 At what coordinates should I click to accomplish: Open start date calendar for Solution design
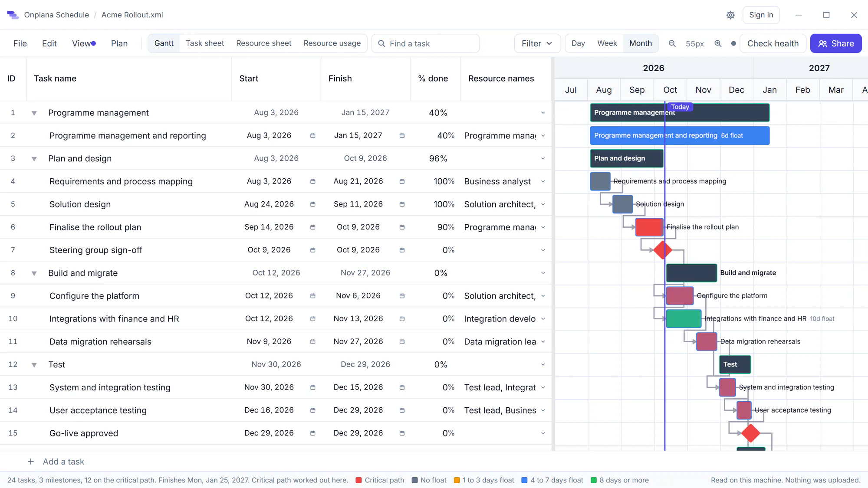[312, 204]
